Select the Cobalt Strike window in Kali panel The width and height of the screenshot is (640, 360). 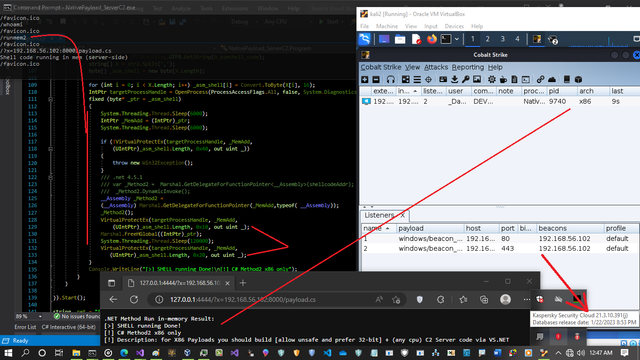[537, 39]
